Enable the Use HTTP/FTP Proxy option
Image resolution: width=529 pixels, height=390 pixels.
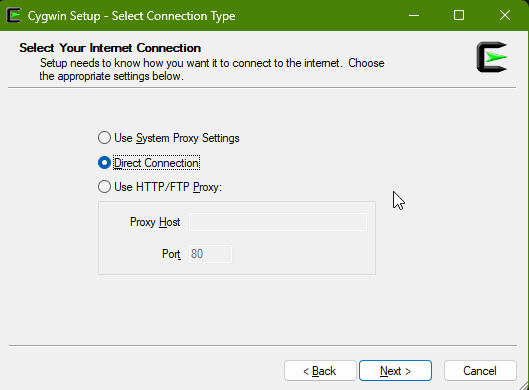(x=104, y=187)
